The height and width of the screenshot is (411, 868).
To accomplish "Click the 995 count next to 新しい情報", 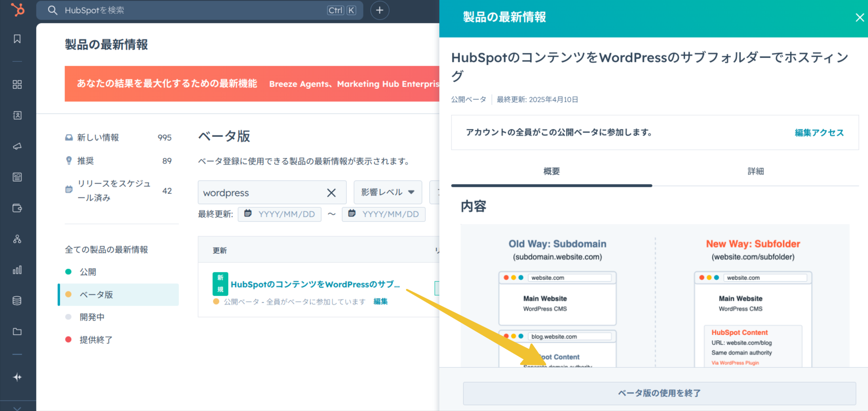I will (x=164, y=138).
